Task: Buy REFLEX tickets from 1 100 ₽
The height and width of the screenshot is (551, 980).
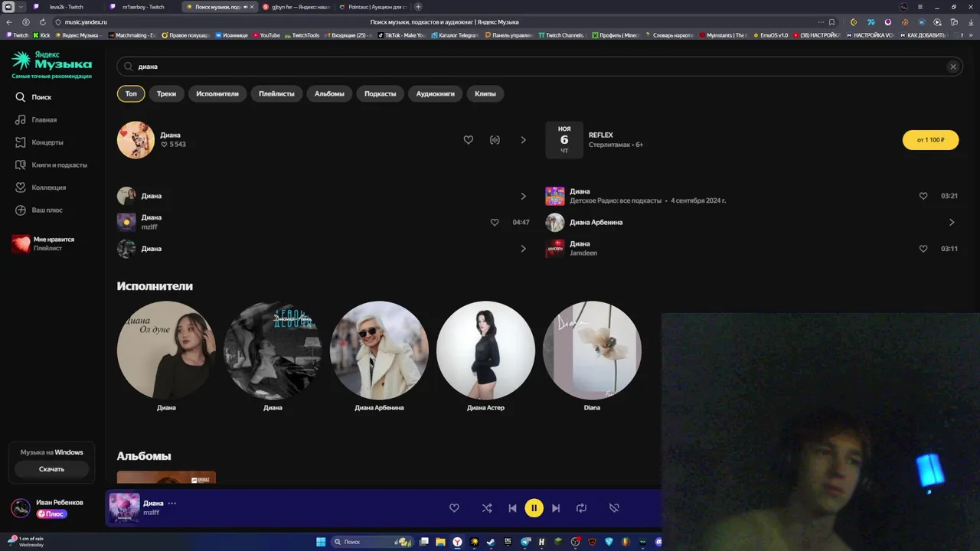Action: click(x=930, y=140)
